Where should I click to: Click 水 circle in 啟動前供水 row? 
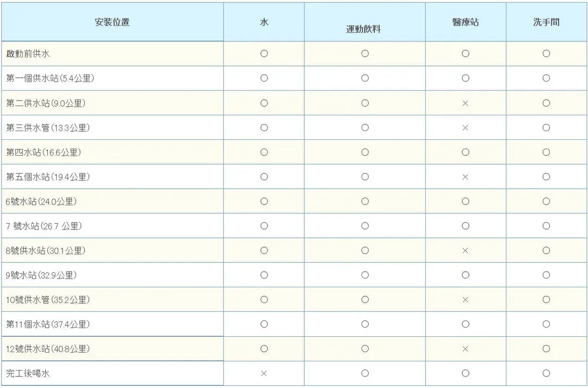click(264, 54)
